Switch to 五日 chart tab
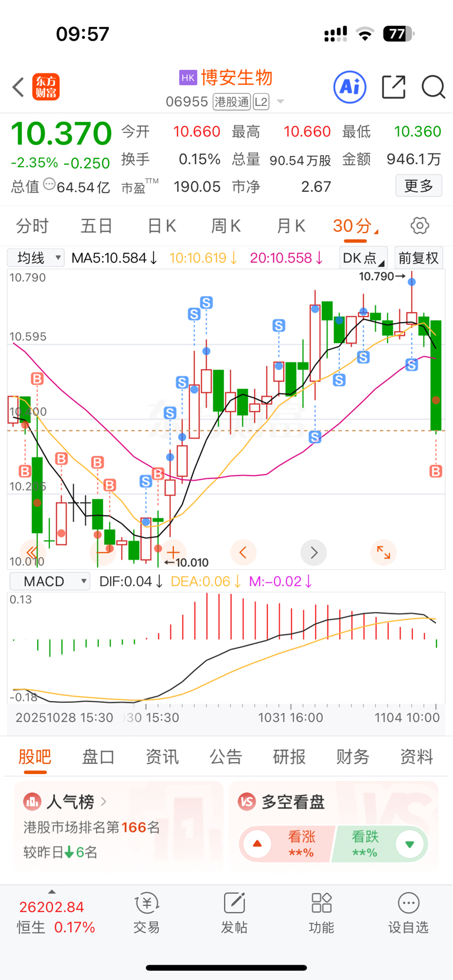Image resolution: width=453 pixels, height=980 pixels. (x=97, y=225)
